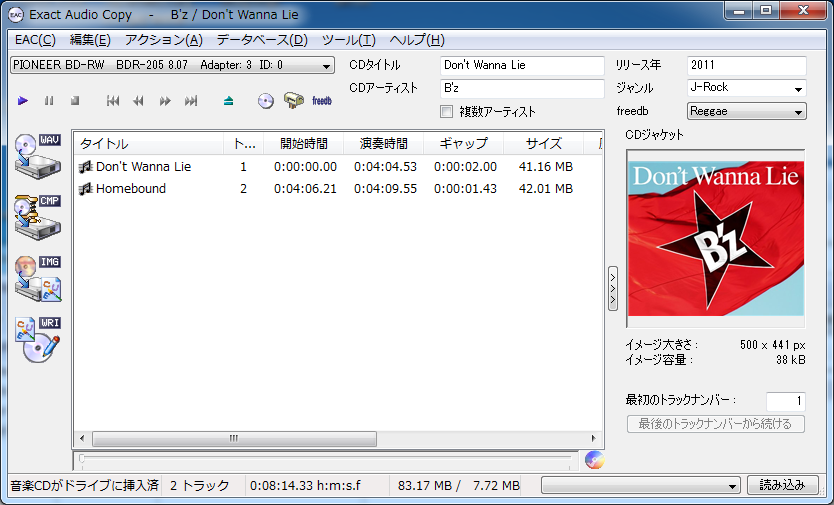Image resolution: width=834 pixels, height=505 pixels.
Task: Open the freedb Reggae category dropdown
Action: pyautogui.click(x=747, y=111)
